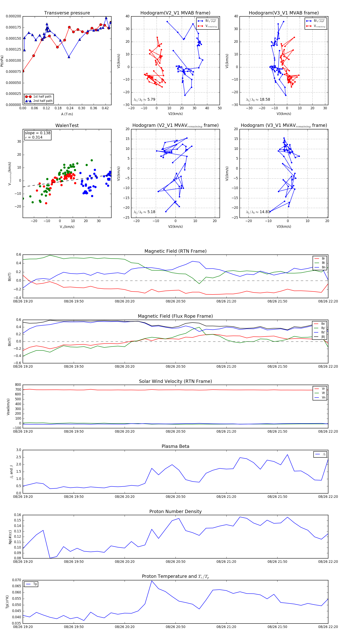Click the V remaining legend entry in V3_V1 MVAB hodogram
This screenshot has width=351, height=644.
(x=316, y=26)
